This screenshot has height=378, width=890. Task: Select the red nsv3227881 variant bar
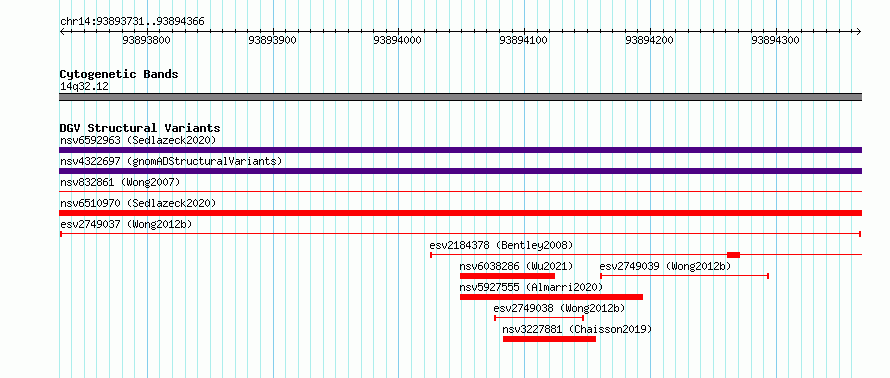pos(549,339)
